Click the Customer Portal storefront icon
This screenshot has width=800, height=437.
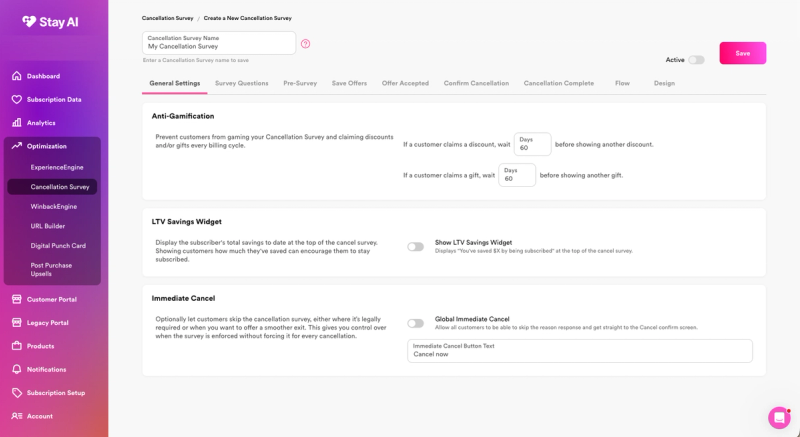[17, 299]
